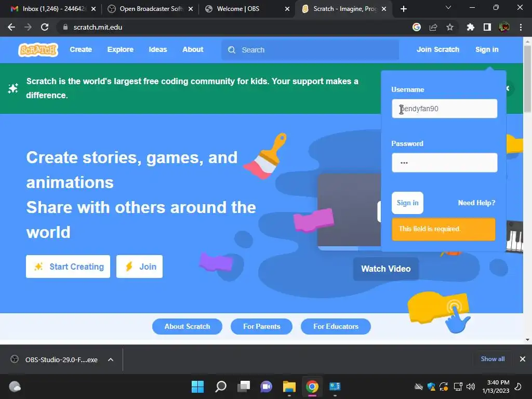Open a new browser tab
This screenshot has height=399, width=532.
pyautogui.click(x=403, y=9)
